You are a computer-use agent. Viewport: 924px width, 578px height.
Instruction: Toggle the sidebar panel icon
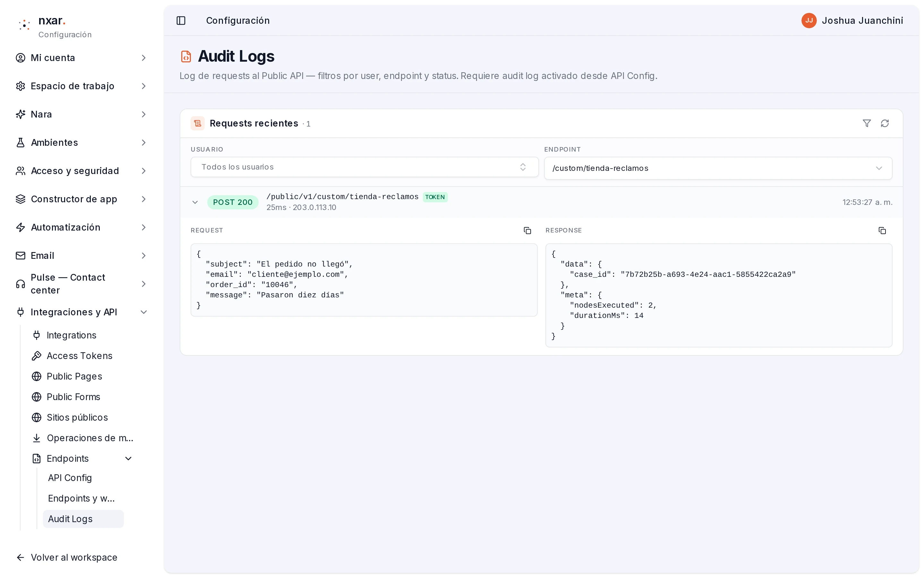(x=181, y=21)
